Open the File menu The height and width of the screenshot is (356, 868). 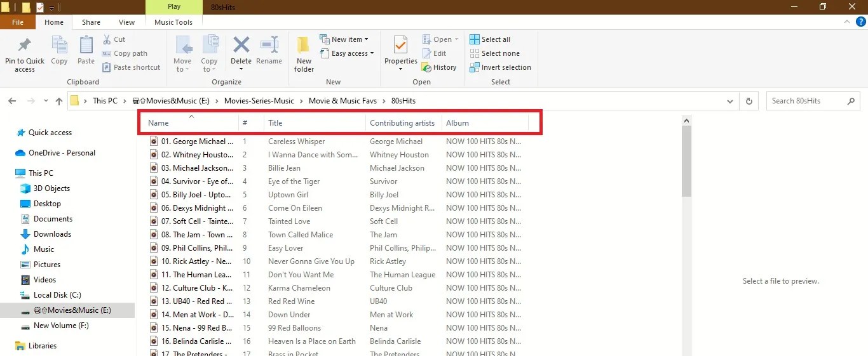tap(18, 22)
